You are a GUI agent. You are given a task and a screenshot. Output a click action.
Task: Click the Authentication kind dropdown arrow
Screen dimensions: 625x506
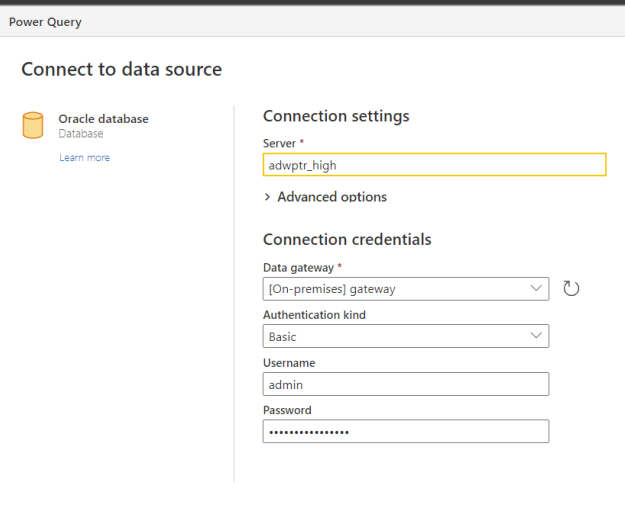tap(535, 337)
